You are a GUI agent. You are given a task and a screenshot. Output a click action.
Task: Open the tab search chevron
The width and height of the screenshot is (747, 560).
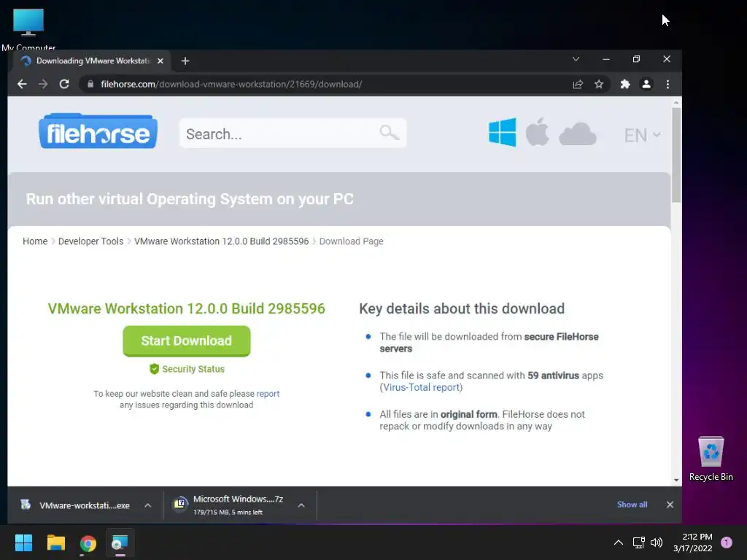(x=576, y=59)
